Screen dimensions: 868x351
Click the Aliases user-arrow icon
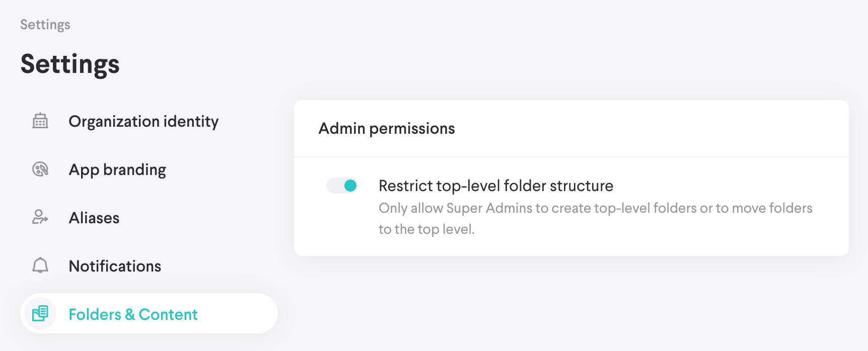[40, 217]
